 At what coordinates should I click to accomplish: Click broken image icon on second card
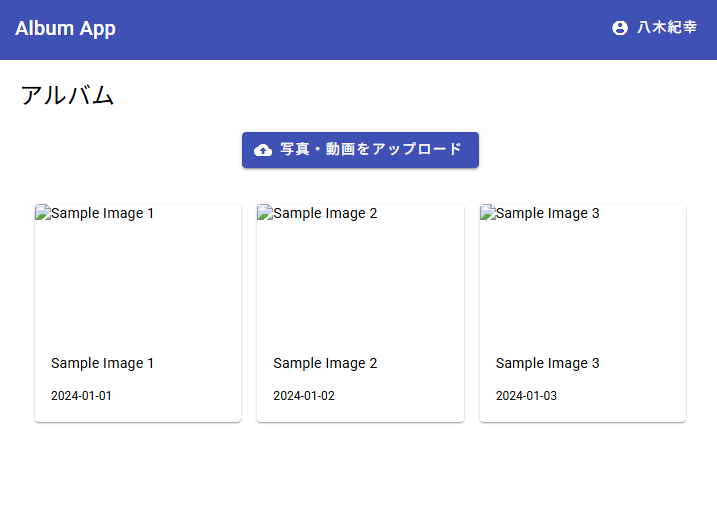click(x=265, y=213)
